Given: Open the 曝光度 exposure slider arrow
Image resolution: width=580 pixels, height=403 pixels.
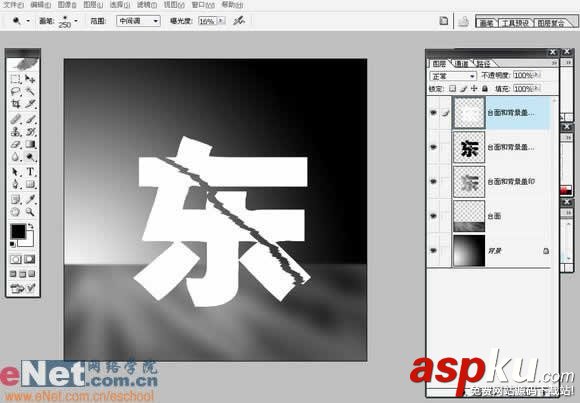Looking at the screenshot, I should point(221,21).
